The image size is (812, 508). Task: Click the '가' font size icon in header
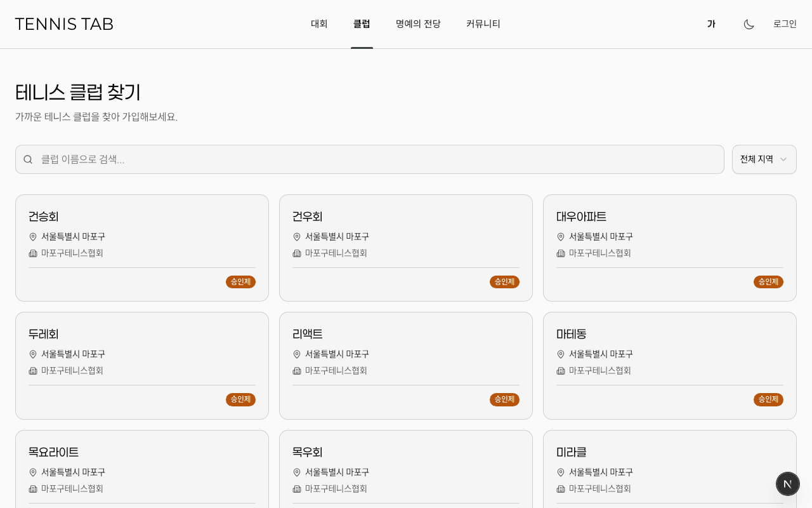(x=711, y=23)
